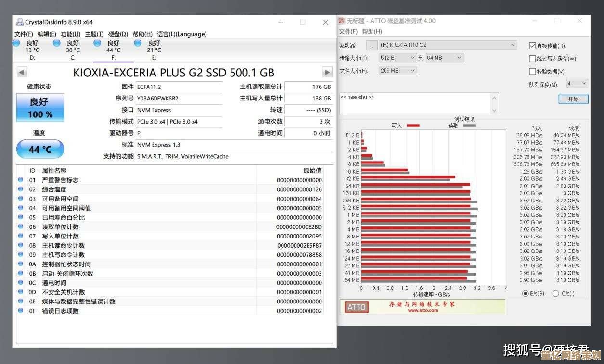604x364 pixels.
Task: Open 帮助(H) menu in CrystalDiskInfo
Action: (142, 34)
